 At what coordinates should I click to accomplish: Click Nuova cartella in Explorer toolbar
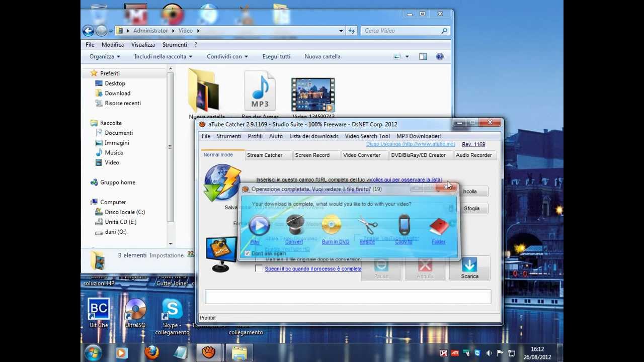[x=323, y=57]
